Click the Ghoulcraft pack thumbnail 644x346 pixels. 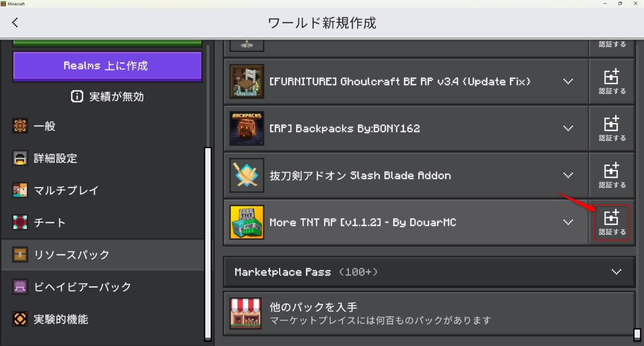pyautogui.click(x=247, y=81)
